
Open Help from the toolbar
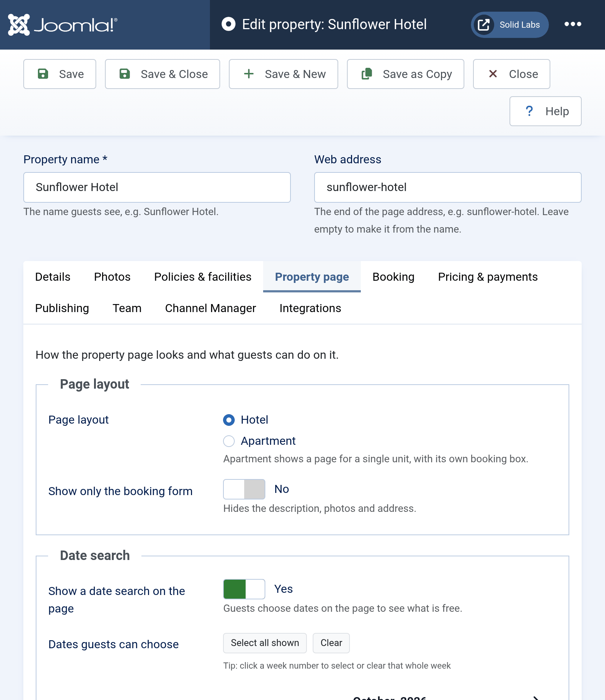(x=546, y=111)
